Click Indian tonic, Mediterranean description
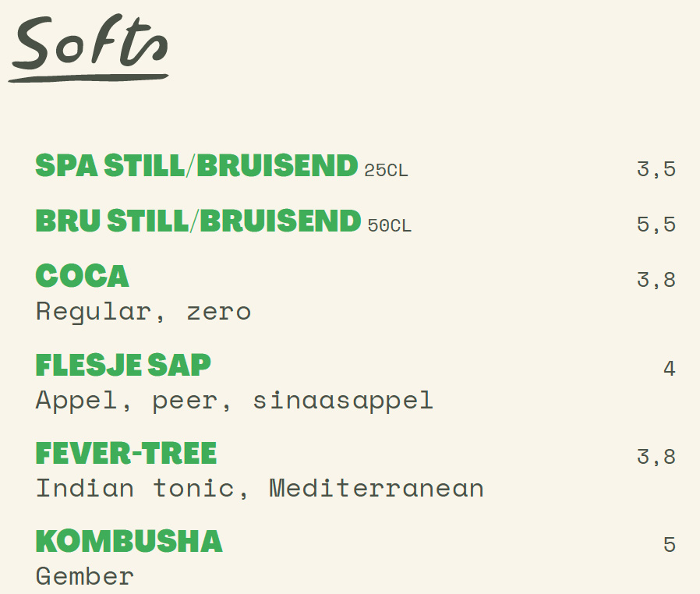The height and width of the screenshot is (594, 700). (x=260, y=488)
